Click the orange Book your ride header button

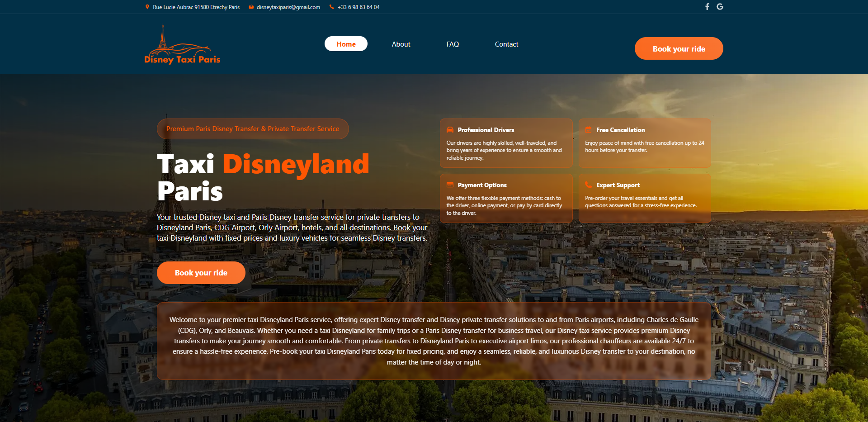click(679, 48)
